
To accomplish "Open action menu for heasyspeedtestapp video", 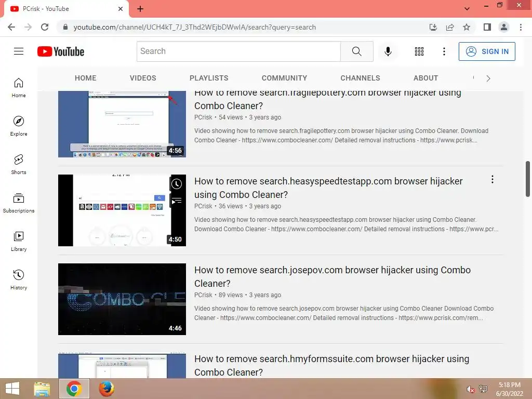I will point(493,179).
